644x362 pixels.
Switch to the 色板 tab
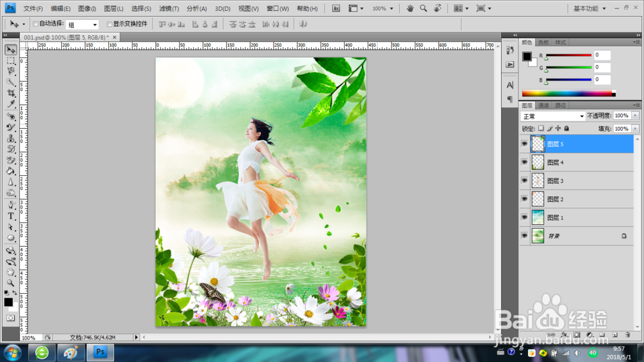pos(544,43)
